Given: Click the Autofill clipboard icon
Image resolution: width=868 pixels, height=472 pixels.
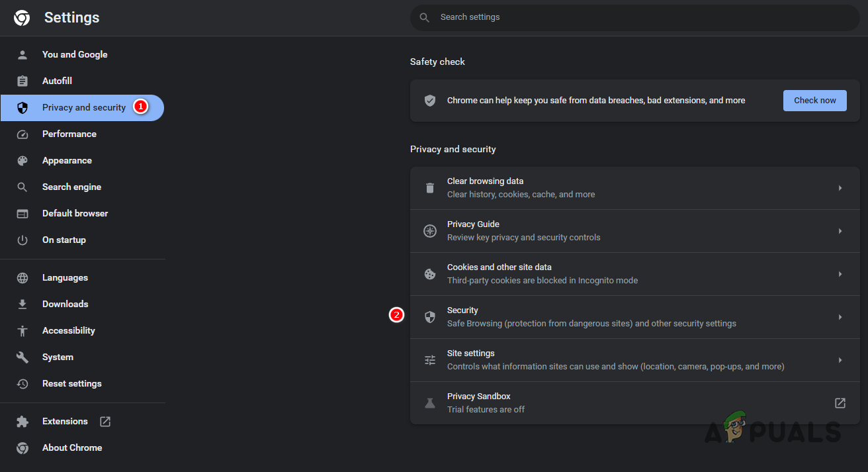Looking at the screenshot, I should pyautogui.click(x=22, y=81).
